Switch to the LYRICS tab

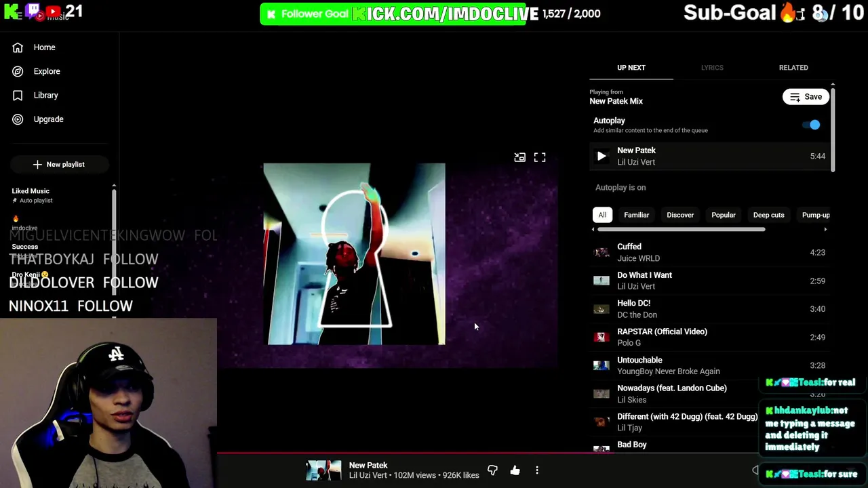[x=712, y=68]
